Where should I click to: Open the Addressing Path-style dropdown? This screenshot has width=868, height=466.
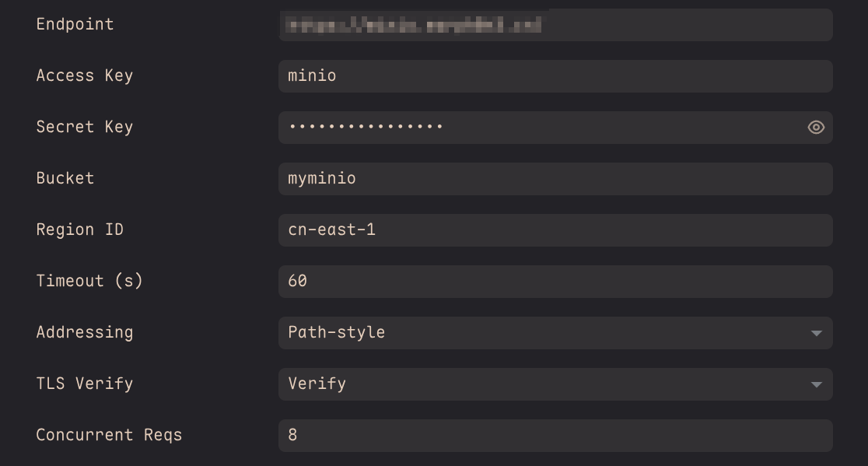[544, 333]
